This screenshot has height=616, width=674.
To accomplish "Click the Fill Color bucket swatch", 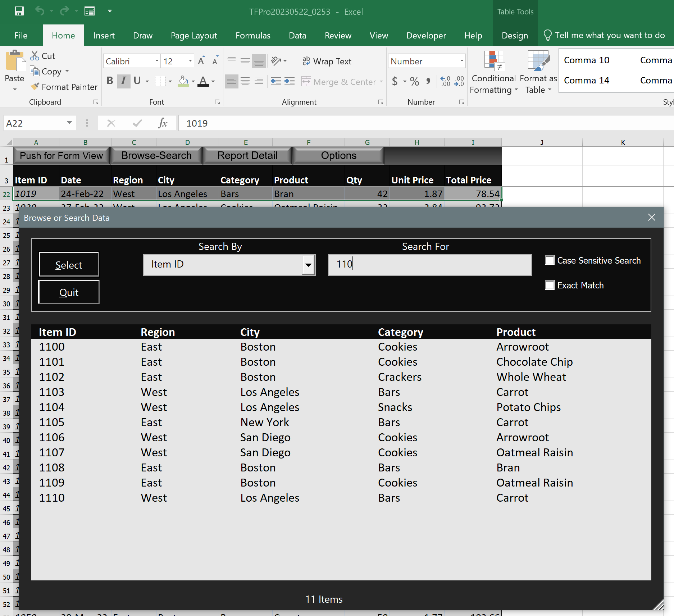I will pyautogui.click(x=183, y=81).
